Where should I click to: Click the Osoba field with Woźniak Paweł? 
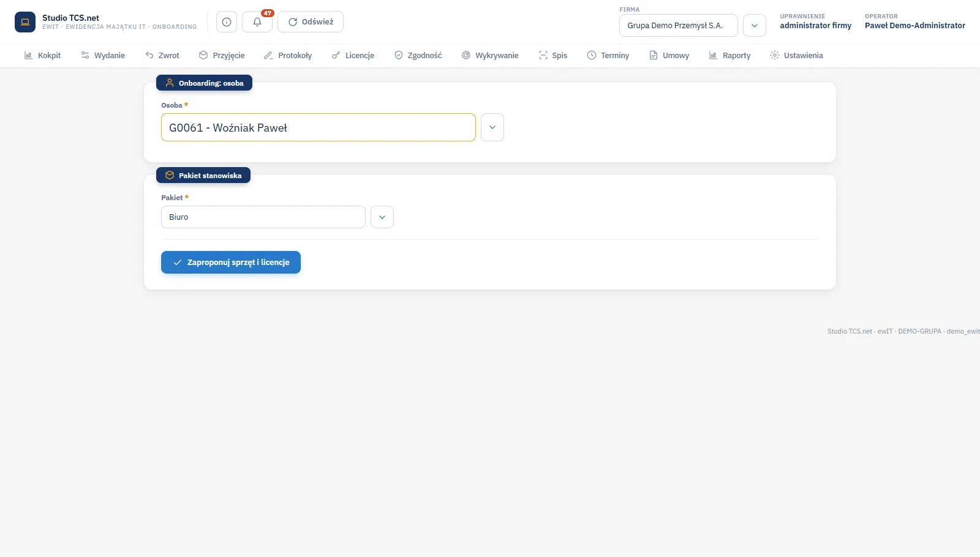tap(318, 127)
